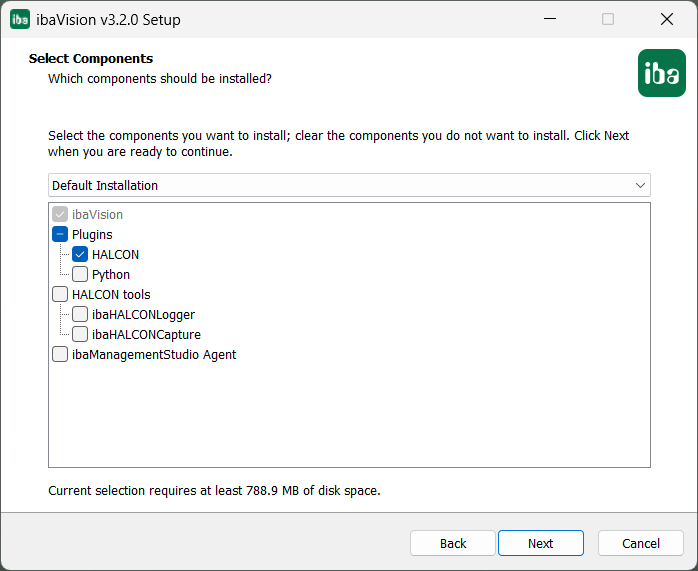
Task: Toggle the grayed-out ibaVision checkbox
Action: click(x=60, y=214)
